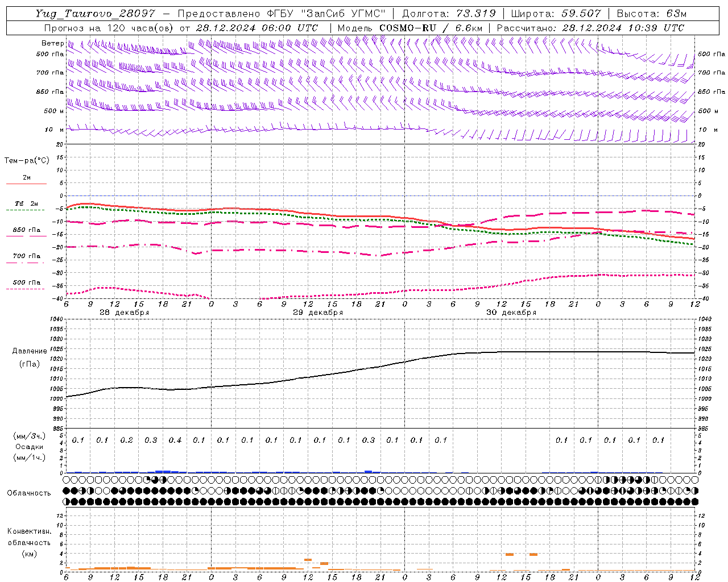728x582 pixels.
Task: Click the 'Прогноз на 120 часа(ов)' forecast text
Action: click(109, 28)
